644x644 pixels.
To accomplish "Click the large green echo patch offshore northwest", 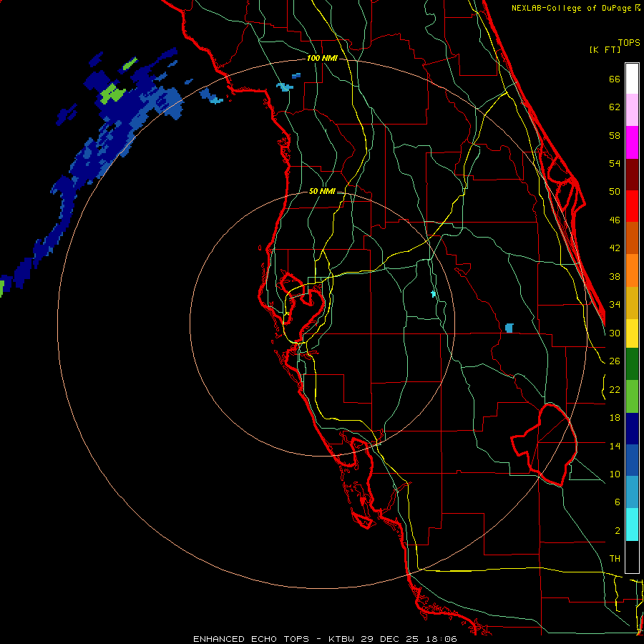I will coord(112,94).
